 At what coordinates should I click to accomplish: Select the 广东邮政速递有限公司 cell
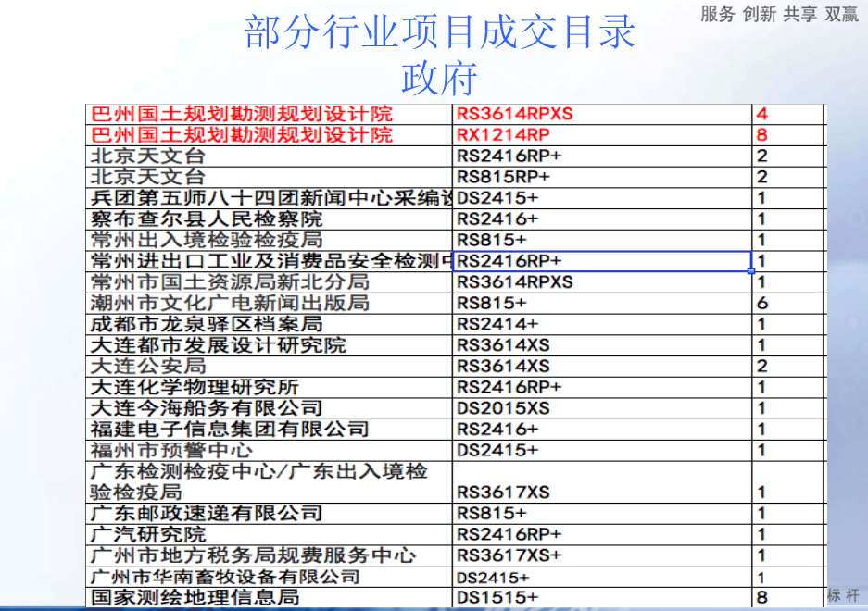pyautogui.click(x=269, y=514)
